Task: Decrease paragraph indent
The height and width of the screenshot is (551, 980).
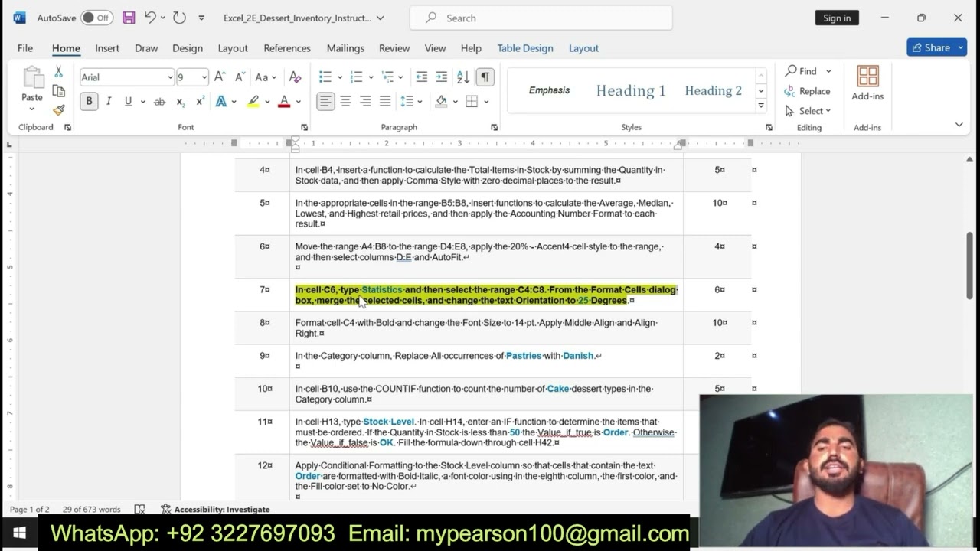Action: tap(421, 77)
